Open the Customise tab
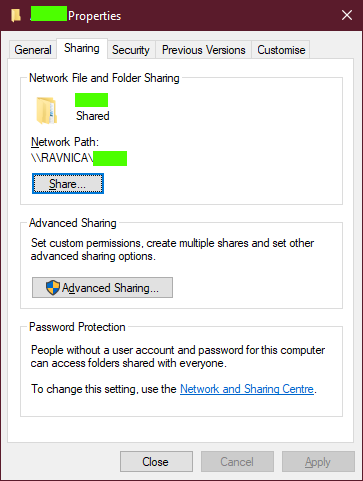The height and width of the screenshot is (481, 363). click(x=281, y=50)
